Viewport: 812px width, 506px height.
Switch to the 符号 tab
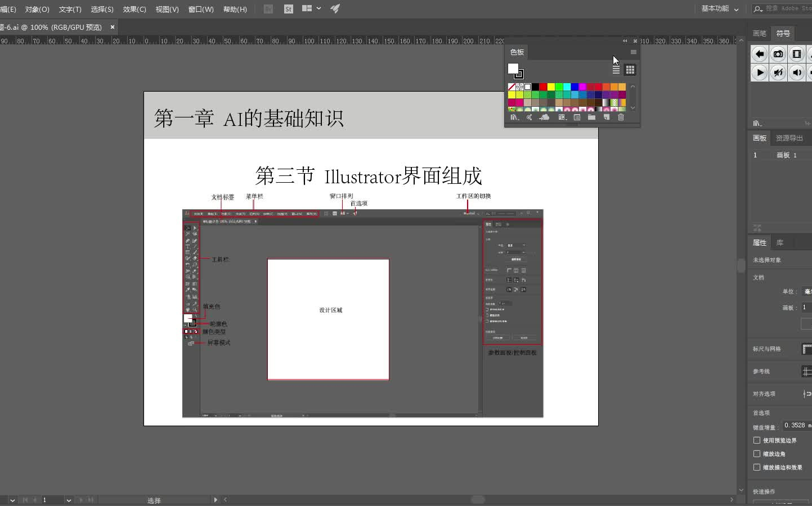tap(783, 33)
